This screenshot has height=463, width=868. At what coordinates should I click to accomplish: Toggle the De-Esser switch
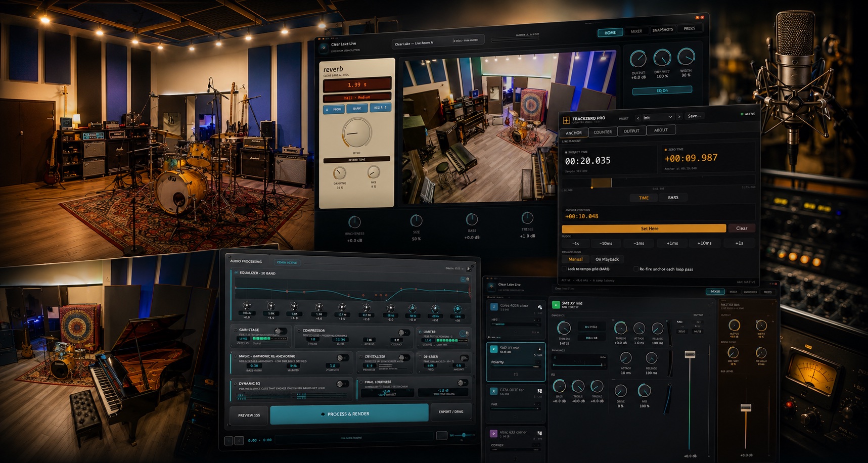coord(464,358)
